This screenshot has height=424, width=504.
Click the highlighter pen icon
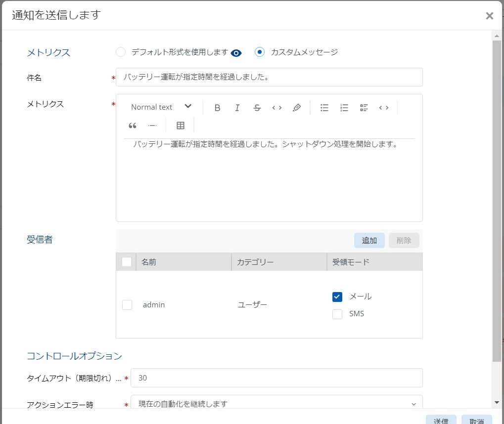coord(296,108)
